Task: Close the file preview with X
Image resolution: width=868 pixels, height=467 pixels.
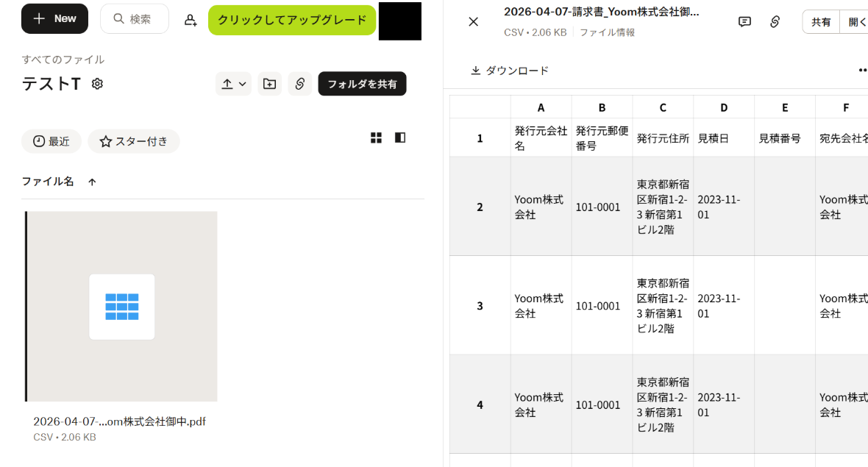Action: point(473,22)
